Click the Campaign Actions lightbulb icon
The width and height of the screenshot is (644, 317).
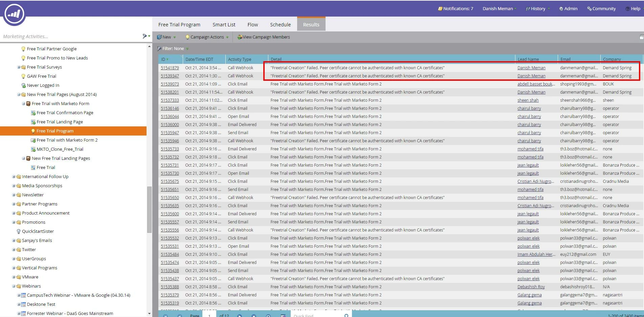187,37
